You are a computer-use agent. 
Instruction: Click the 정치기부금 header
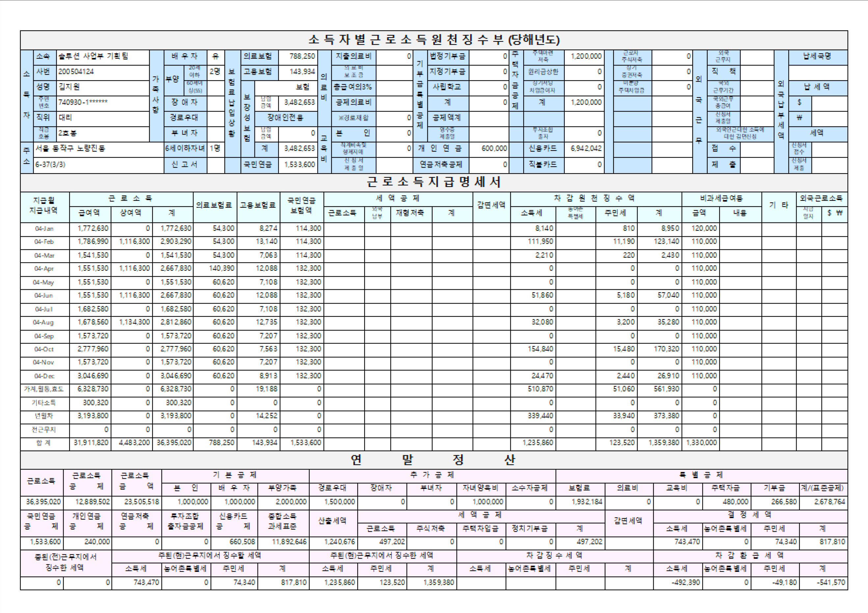coord(530,529)
